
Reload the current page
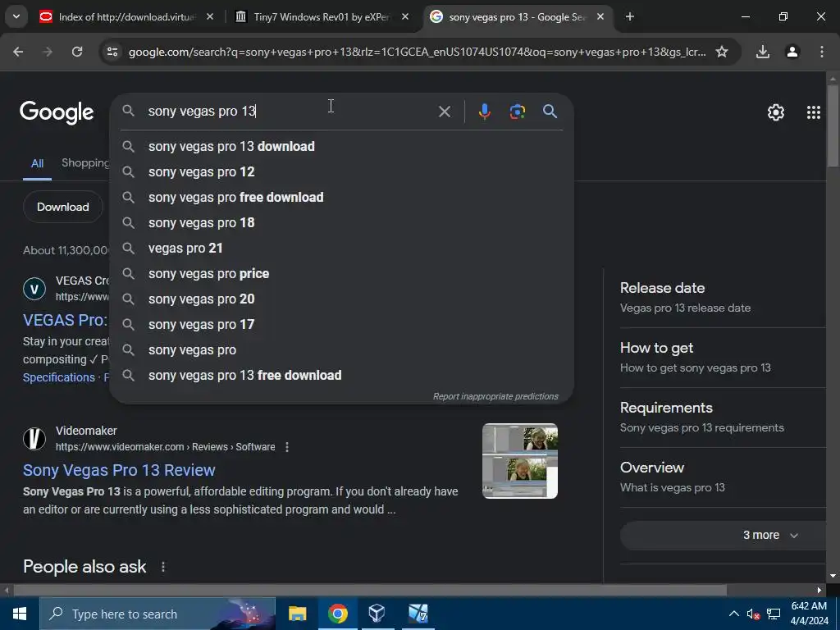click(77, 52)
